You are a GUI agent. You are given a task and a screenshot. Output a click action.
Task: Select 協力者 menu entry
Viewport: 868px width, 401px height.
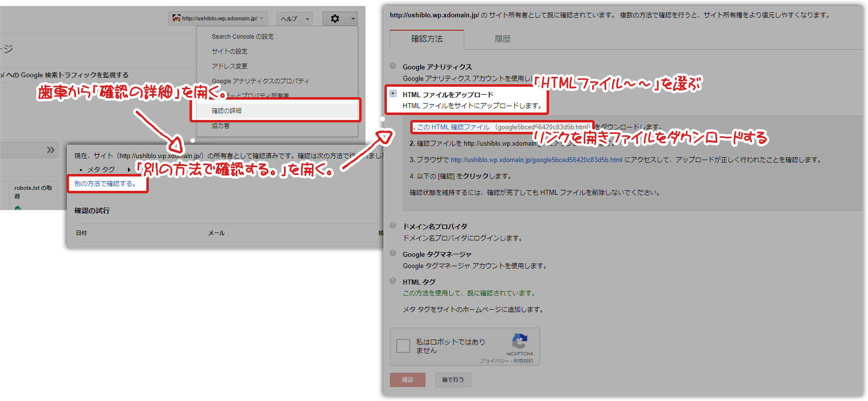[221, 126]
